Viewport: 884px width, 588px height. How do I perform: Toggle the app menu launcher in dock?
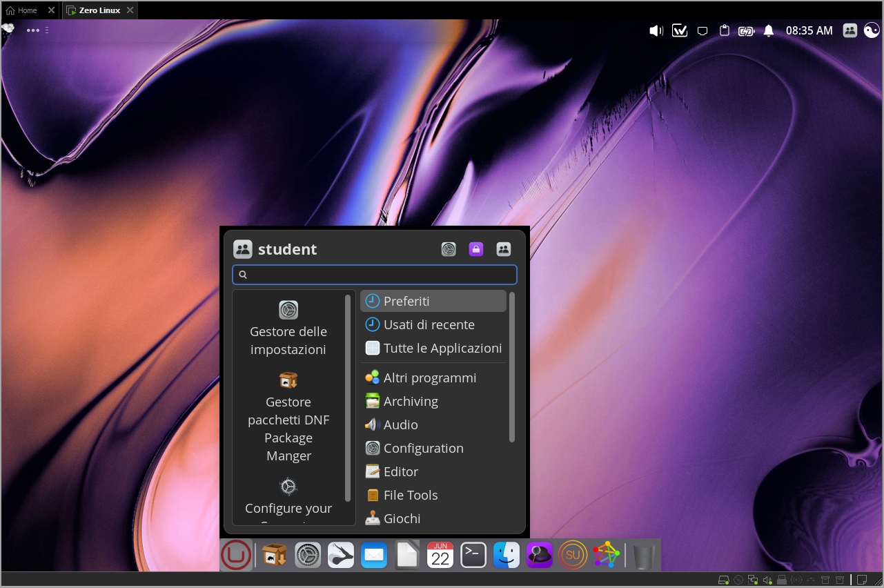[236, 555]
